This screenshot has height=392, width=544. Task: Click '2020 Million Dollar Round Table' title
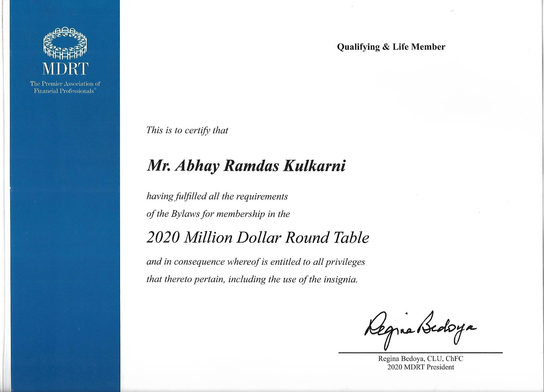point(258,238)
